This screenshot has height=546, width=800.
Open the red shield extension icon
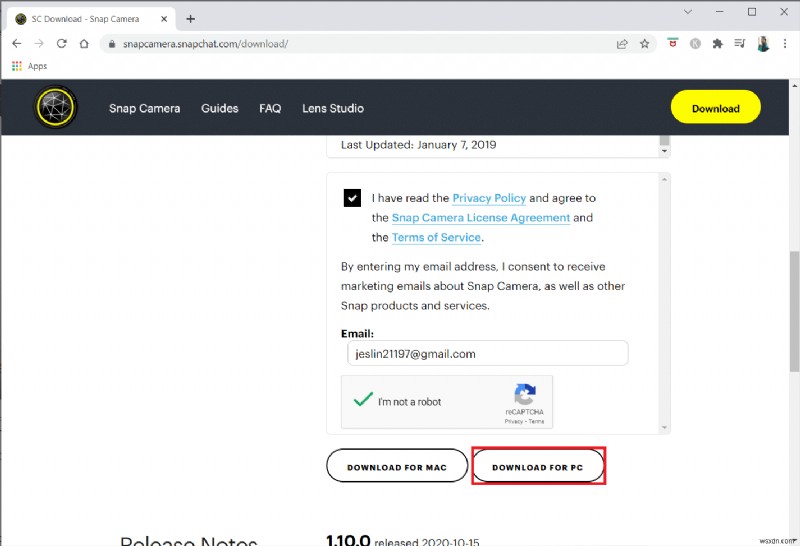[x=673, y=43]
